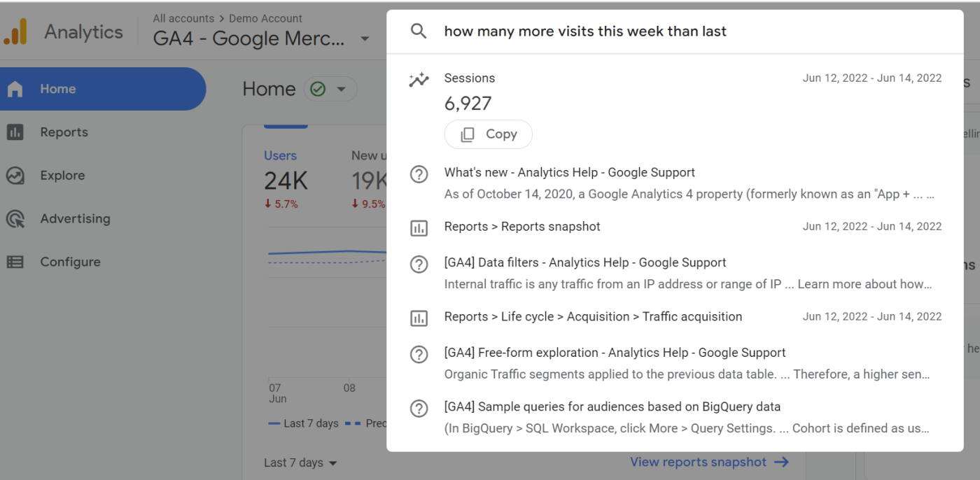This screenshot has width=980, height=480.
Task: Select the Users metric tab
Action: coord(281,155)
